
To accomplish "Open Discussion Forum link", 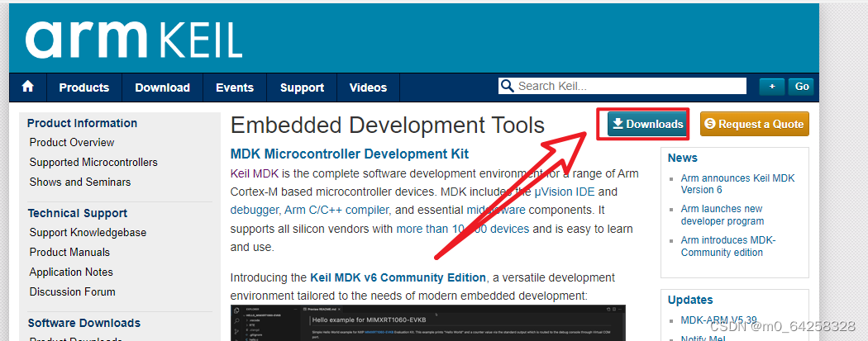I will click(x=73, y=291).
